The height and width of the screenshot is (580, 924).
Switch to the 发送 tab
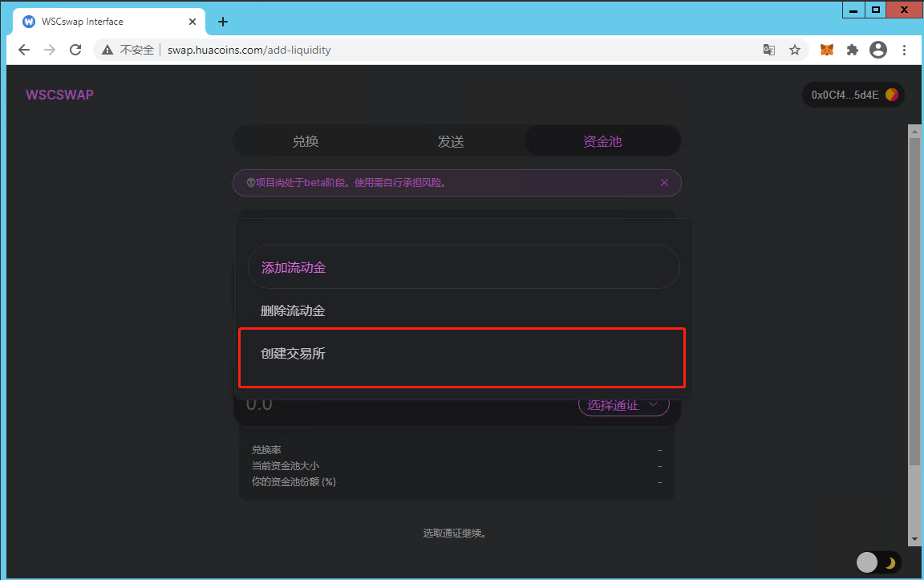[451, 141]
